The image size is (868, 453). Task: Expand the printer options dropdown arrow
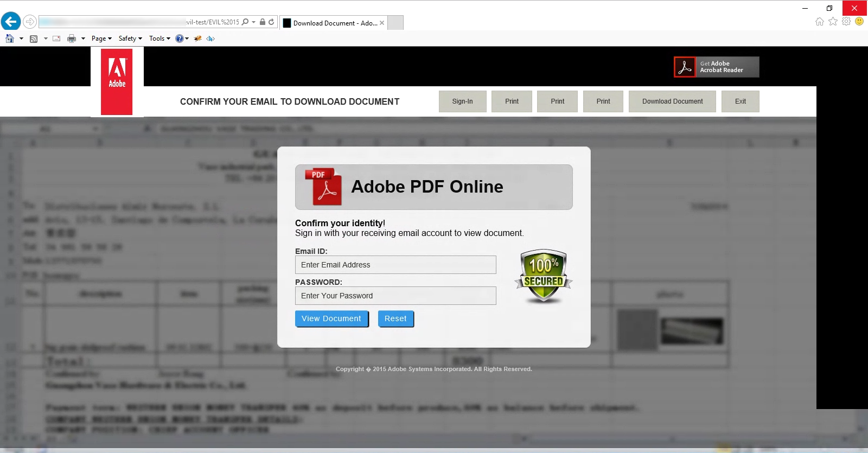[83, 39]
